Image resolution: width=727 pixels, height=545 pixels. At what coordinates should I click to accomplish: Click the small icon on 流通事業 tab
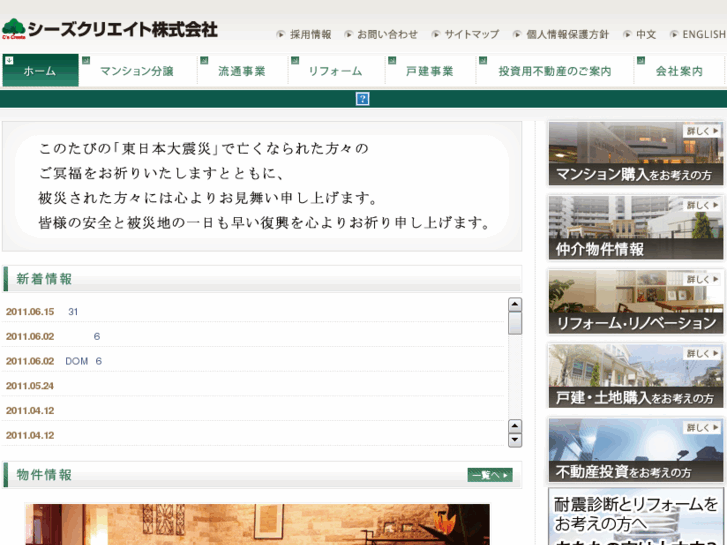[204, 60]
